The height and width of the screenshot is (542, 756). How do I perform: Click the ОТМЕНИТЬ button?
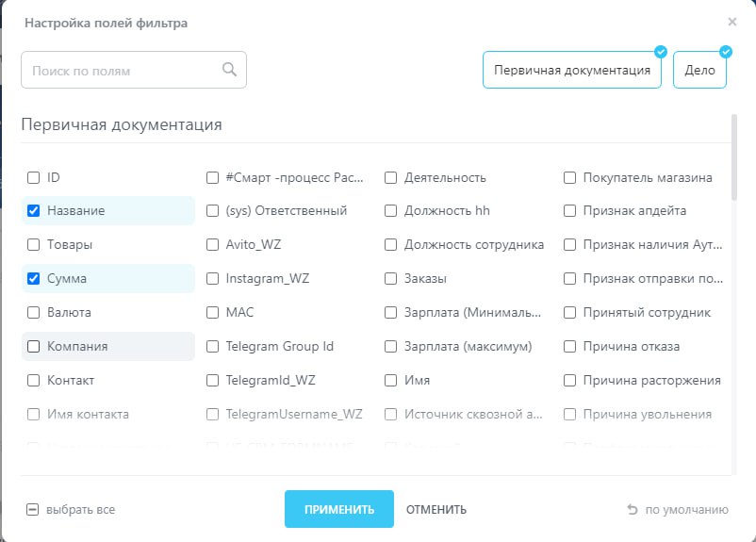click(436, 510)
